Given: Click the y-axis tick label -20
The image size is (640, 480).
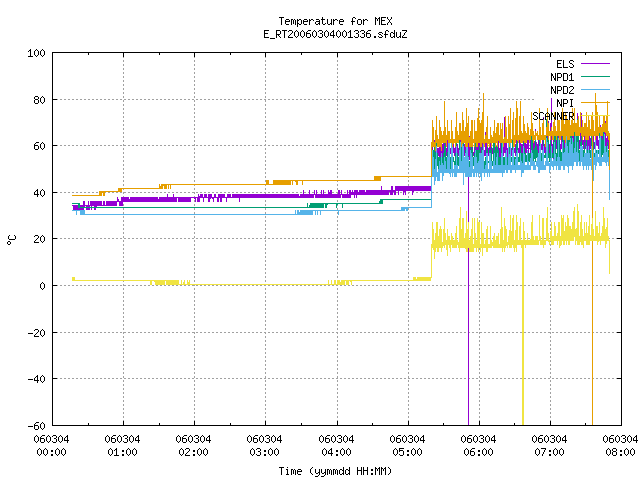Looking at the screenshot, I should [36, 333].
